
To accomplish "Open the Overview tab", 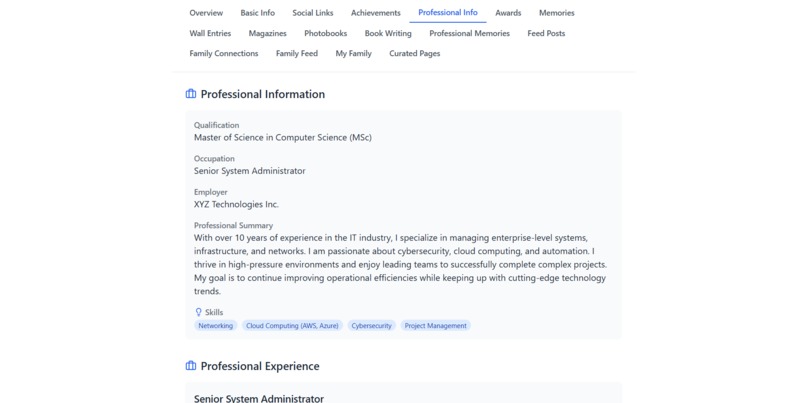I will [206, 13].
